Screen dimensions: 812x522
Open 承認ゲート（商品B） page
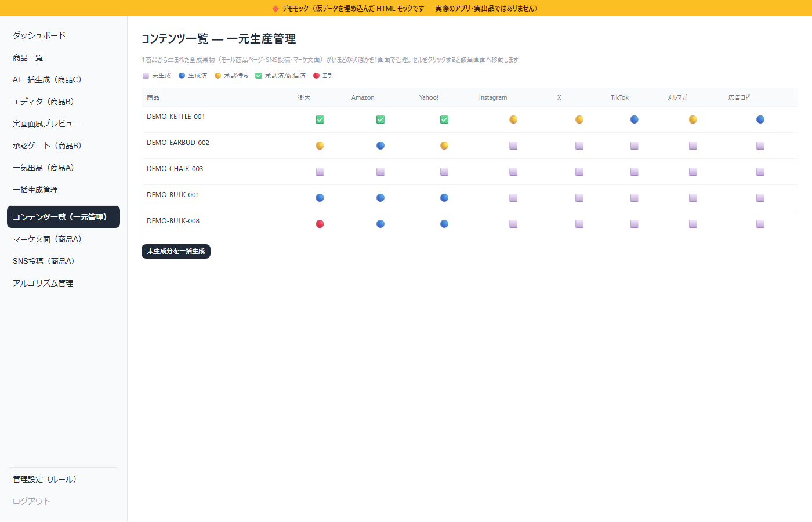tap(63, 146)
